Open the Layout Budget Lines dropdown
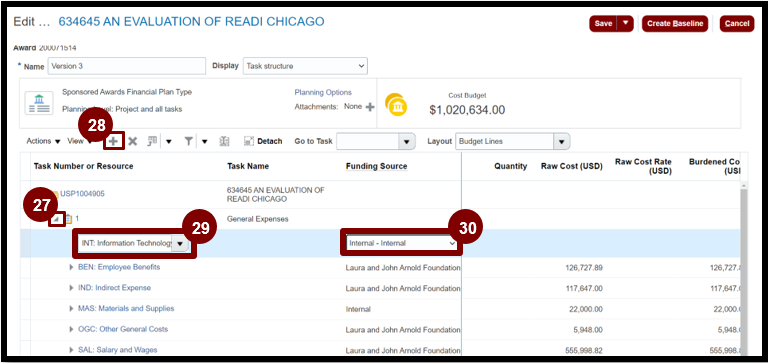The height and width of the screenshot is (363, 768). click(x=512, y=141)
